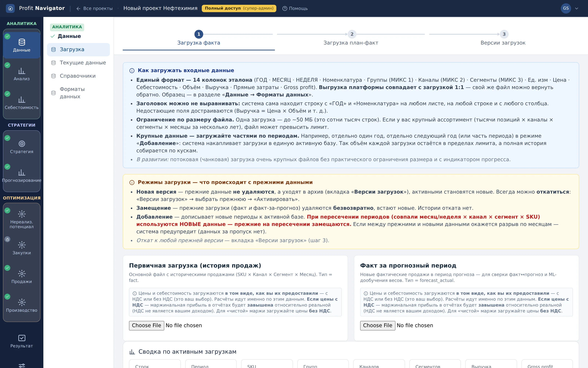This screenshot has width=588, height=368.
Task: Click the project title Новый проект Нефтехимия
Action: click(160, 8)
